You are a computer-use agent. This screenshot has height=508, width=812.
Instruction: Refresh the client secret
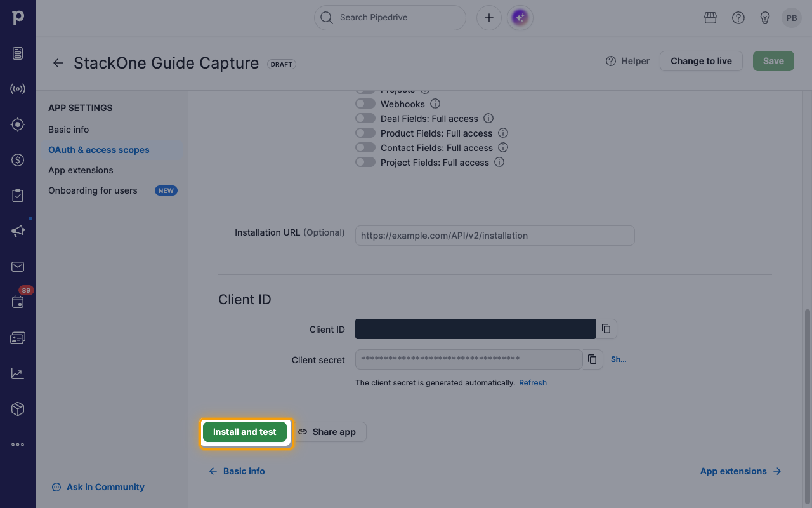[533, 383]
